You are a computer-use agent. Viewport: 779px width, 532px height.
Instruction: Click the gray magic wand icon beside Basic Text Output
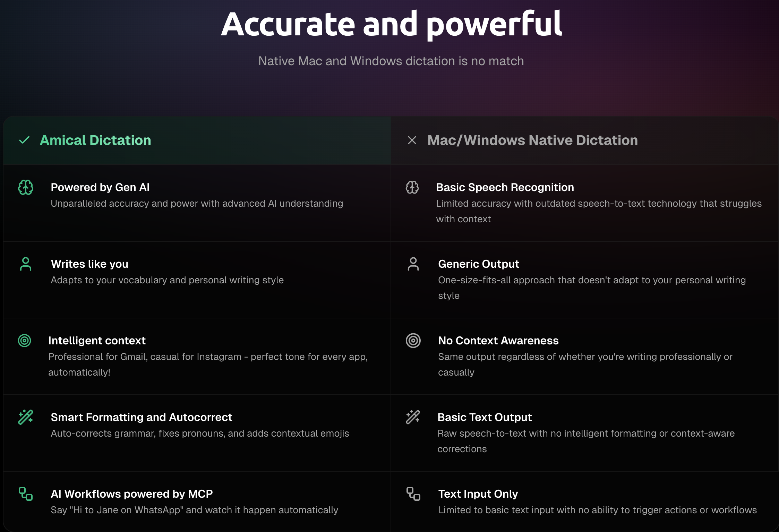tap(413, 417)
